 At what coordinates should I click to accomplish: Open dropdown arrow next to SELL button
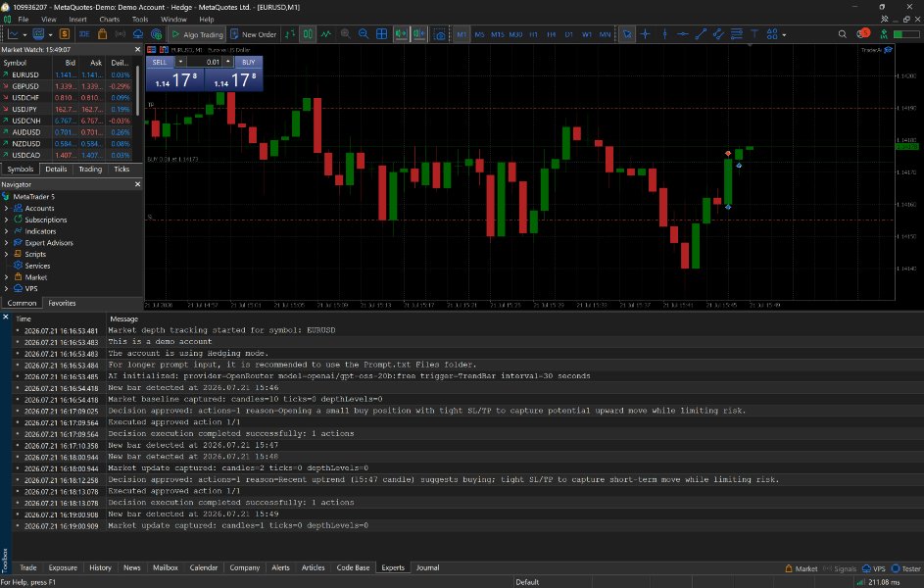180,62
